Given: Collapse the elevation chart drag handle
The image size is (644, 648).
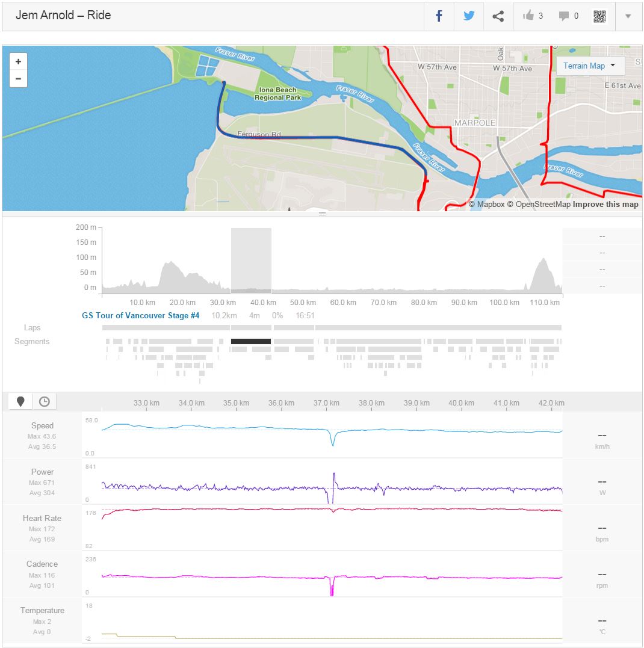Looking at the screenshot, I should (322, 214).
